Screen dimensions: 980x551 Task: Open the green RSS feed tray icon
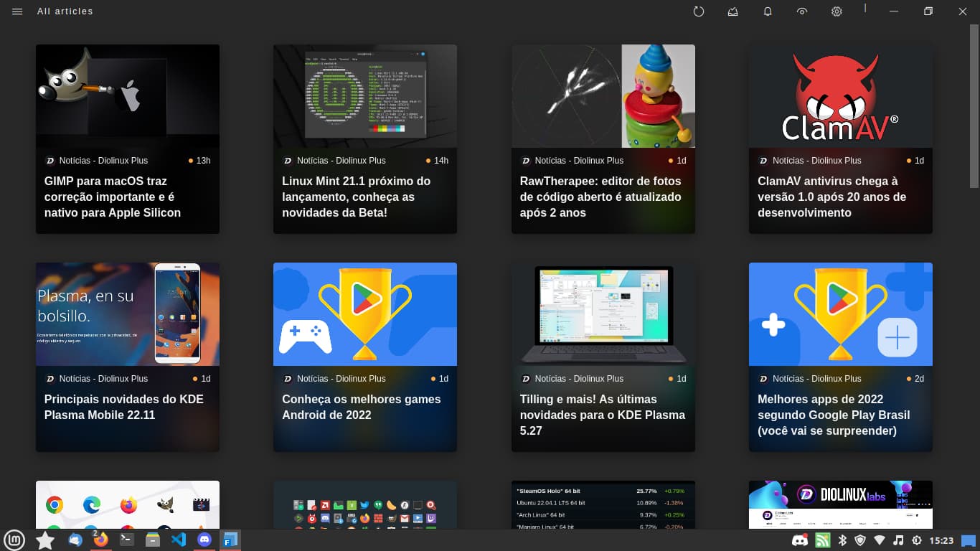tap(823, 540)
